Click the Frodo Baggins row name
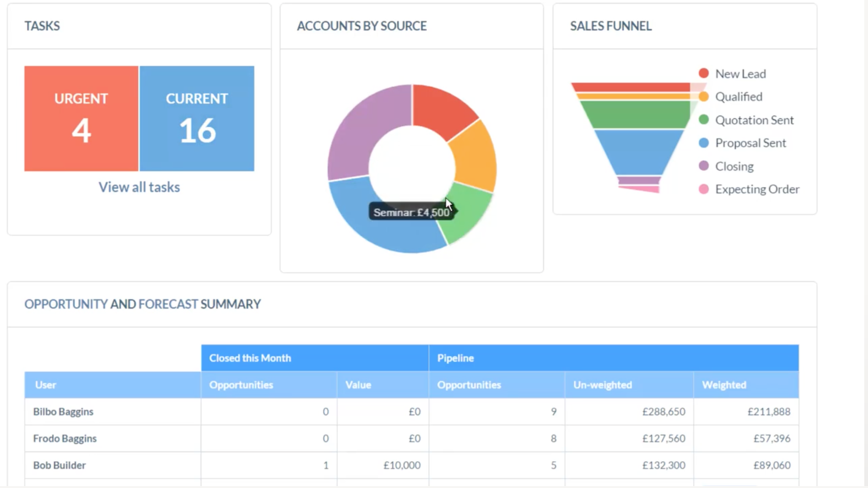Screen dimensions: 868x488 click(x=65, y=438)
